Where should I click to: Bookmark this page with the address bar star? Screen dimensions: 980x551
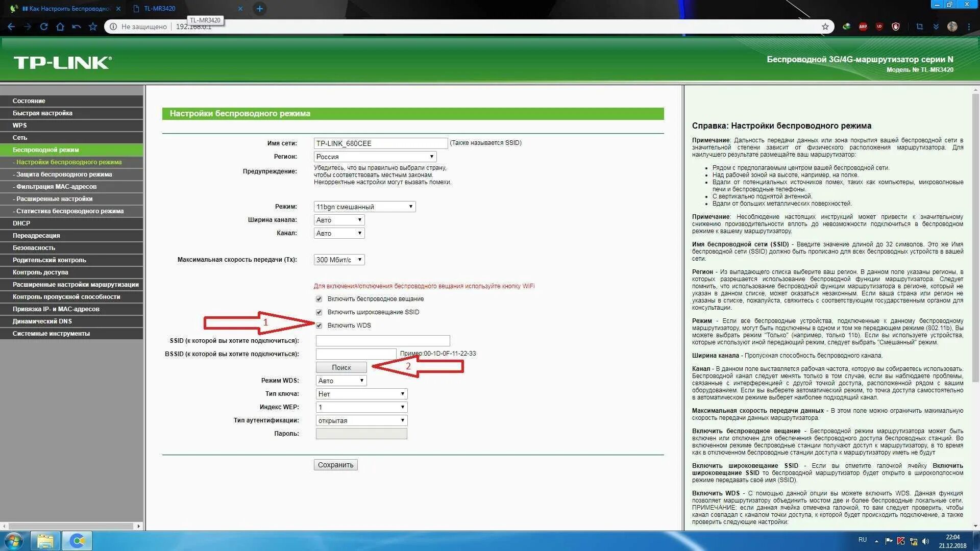(825, 27)
